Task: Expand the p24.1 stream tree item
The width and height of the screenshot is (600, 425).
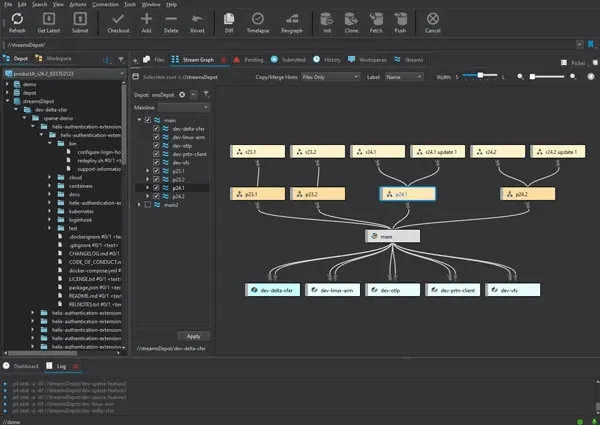Action: point(149,187)
